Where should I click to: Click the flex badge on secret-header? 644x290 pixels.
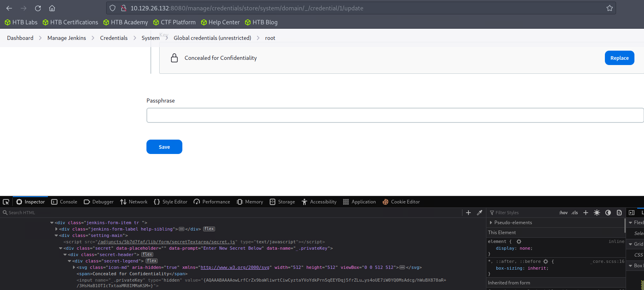point(147,254)
